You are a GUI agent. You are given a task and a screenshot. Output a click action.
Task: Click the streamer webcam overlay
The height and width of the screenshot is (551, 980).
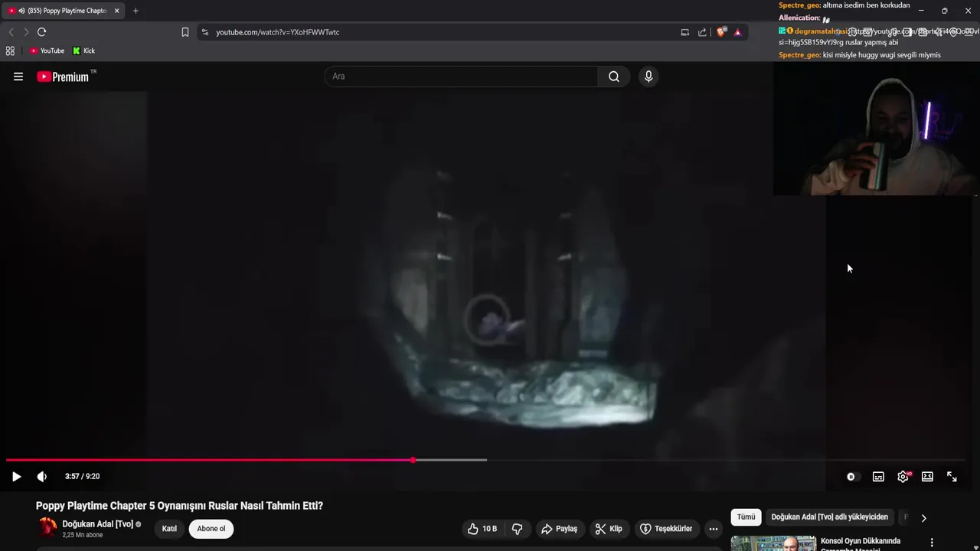876,129
